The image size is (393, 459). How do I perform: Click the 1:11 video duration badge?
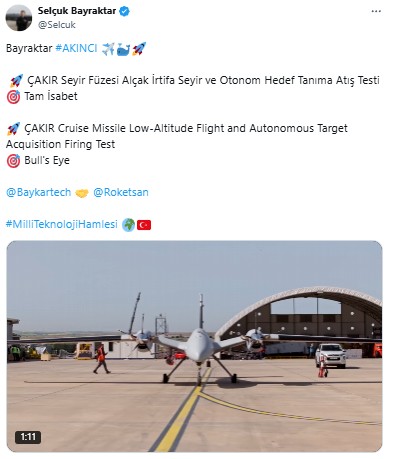(x=28, y=437)
